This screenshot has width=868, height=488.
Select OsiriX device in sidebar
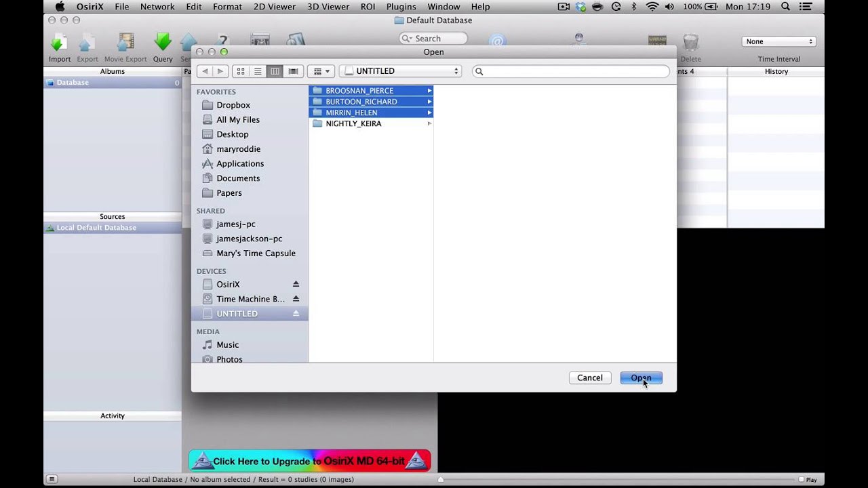pos(228,284)
